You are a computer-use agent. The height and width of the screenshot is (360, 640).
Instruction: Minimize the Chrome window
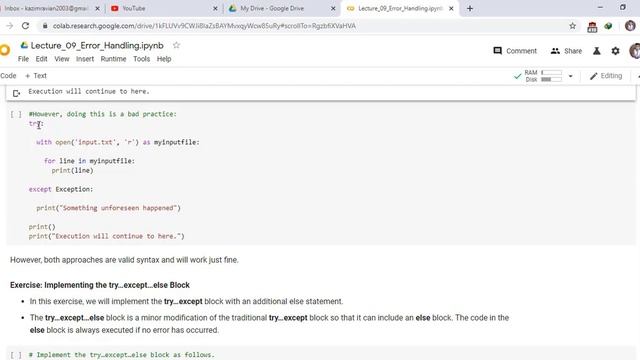click(600, 7)
